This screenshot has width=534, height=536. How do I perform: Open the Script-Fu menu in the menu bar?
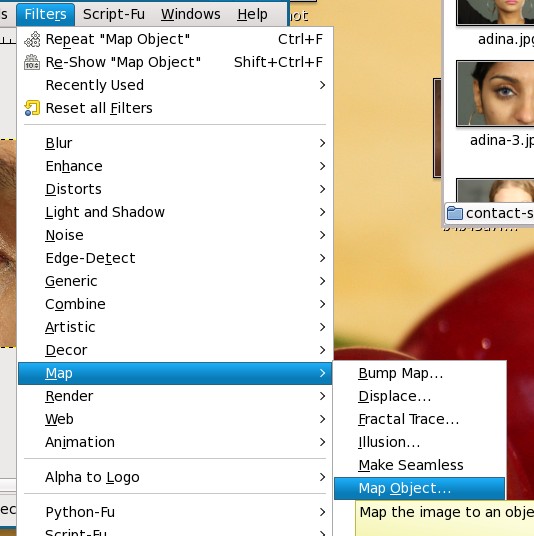coord(114,14)
